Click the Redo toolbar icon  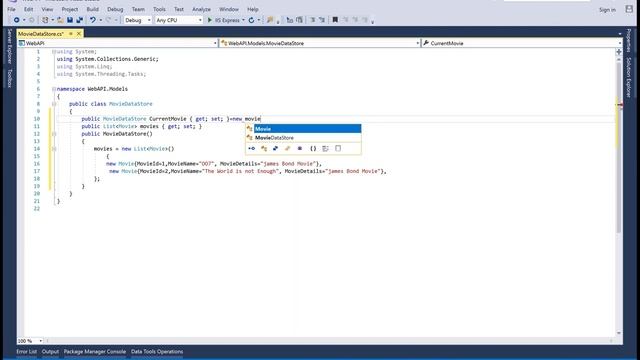point(108,20)
